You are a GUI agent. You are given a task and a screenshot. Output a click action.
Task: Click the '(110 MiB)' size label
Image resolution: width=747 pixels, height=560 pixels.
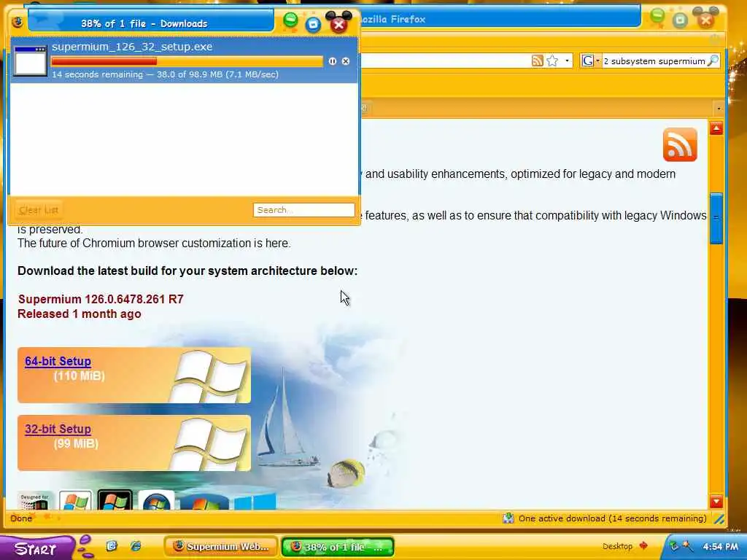(79, 376)
